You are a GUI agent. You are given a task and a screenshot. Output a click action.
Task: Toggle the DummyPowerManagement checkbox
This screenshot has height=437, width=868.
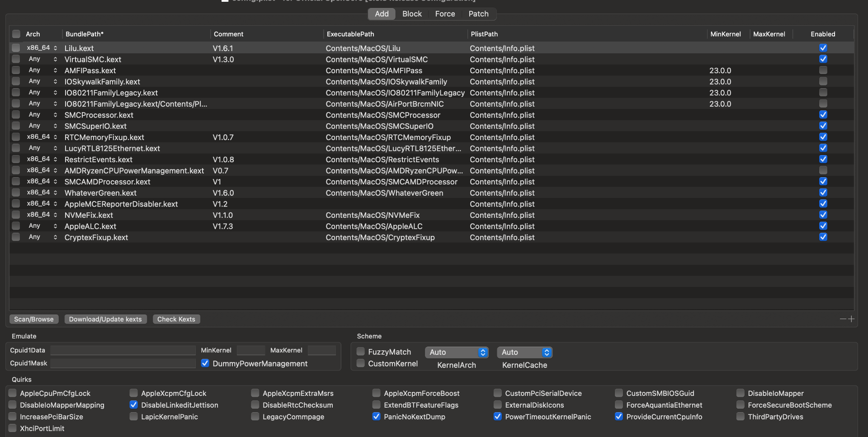tap(205, 363)
